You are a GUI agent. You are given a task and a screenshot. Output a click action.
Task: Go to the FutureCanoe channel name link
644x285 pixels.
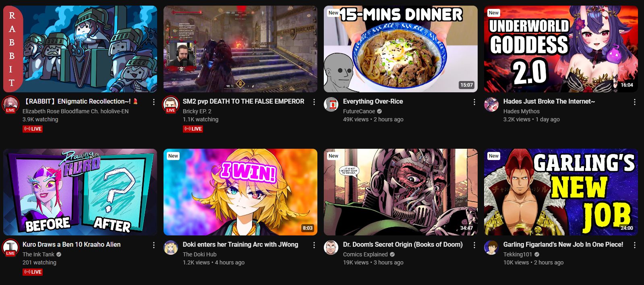[359, 111]
